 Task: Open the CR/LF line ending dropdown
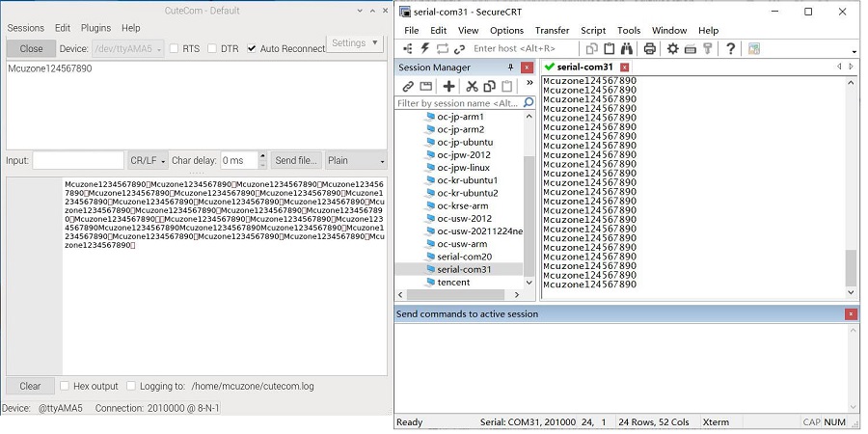tap(148, 160)
